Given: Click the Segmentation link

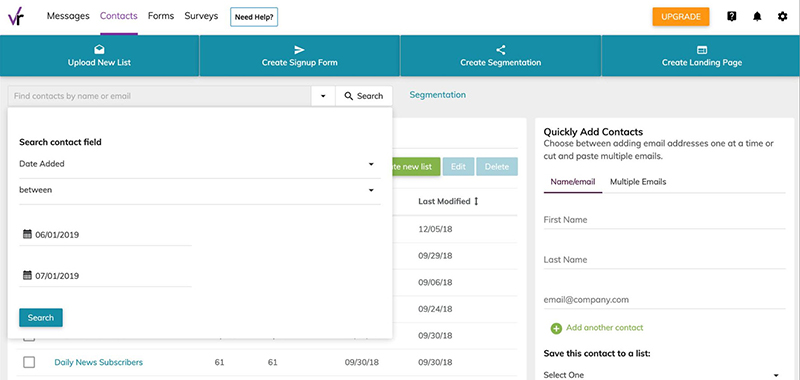Looking at the screenshot, I should tap(437, 95).
